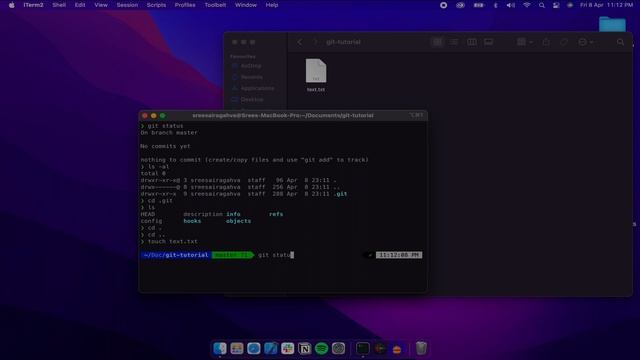Image resolution: width=640 pixels, height=360 pixels.
Task: Open the iTerm2 application menu
Action: pyautogui.click(x=33, y=5)
